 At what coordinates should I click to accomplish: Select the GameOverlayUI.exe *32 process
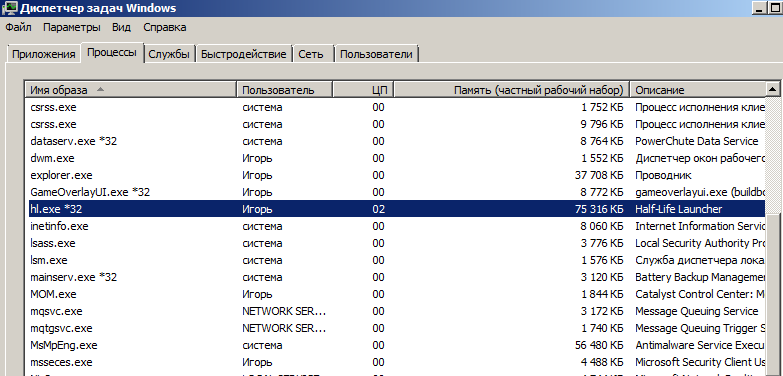pyautogui.click(x=396, y=192)
